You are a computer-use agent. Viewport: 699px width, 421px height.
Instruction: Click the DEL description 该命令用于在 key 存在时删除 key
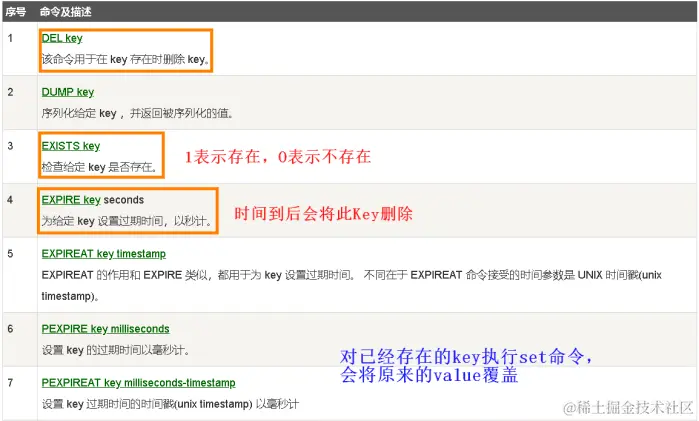pos(125,59)
